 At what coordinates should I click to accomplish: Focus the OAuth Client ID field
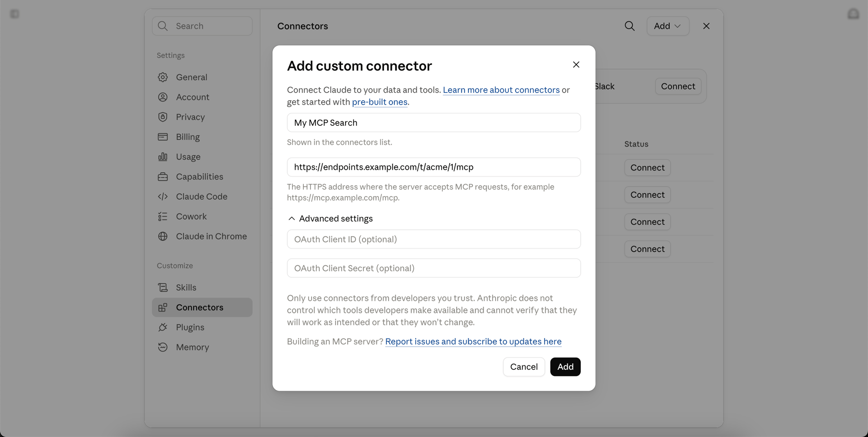click(434, 239)
